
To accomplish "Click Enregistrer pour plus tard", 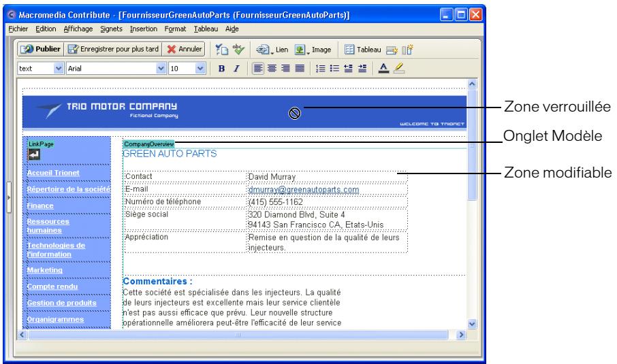I will (113, 49).
